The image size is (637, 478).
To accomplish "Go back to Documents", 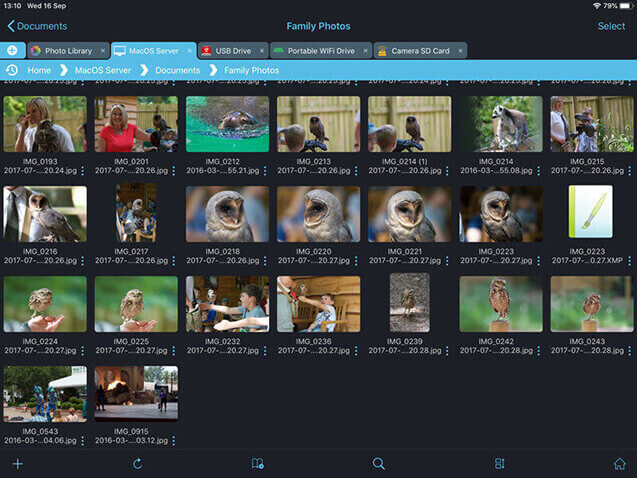I will [37, 26].
